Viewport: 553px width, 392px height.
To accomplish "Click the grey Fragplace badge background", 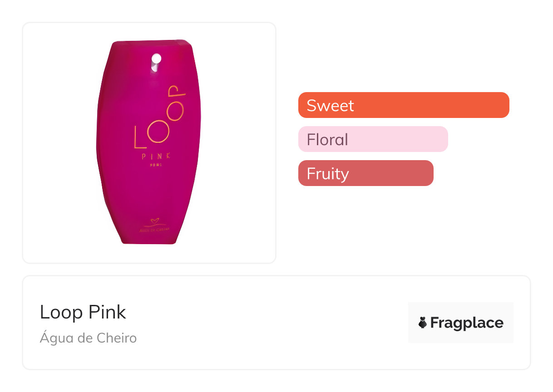I will 460,309.
